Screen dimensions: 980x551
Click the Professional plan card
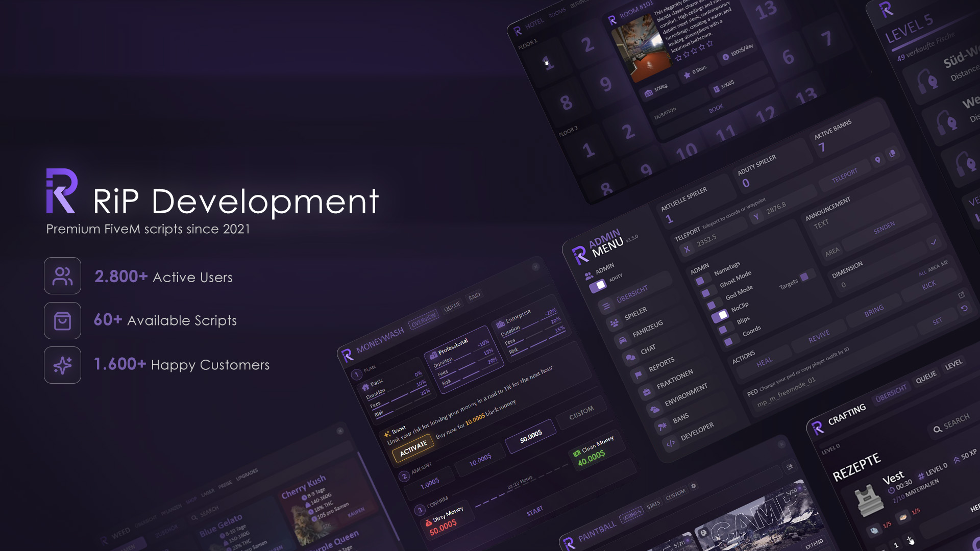(x=463, y=360)
